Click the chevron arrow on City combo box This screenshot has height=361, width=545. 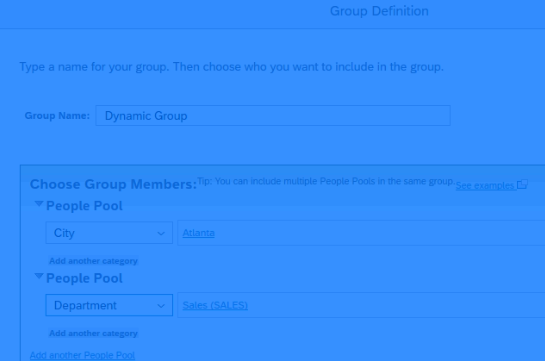pos(161,233)
